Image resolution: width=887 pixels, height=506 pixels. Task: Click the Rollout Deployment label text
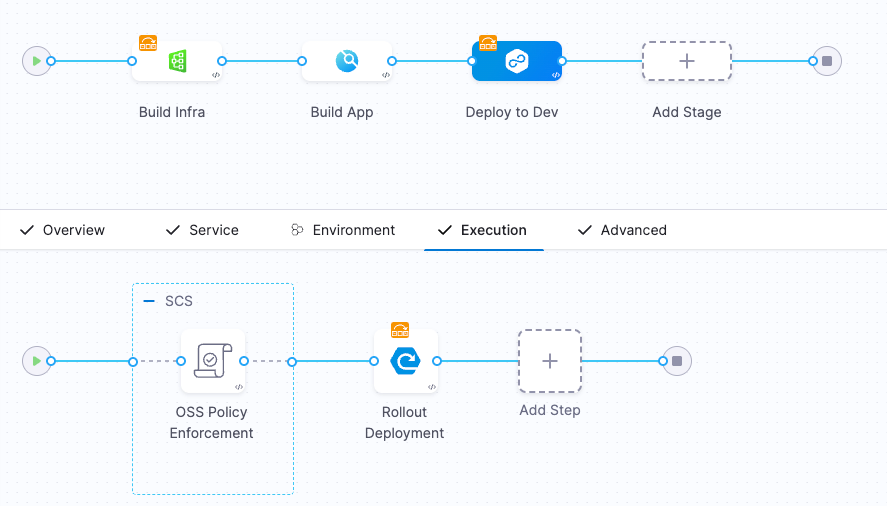[404, 422]
